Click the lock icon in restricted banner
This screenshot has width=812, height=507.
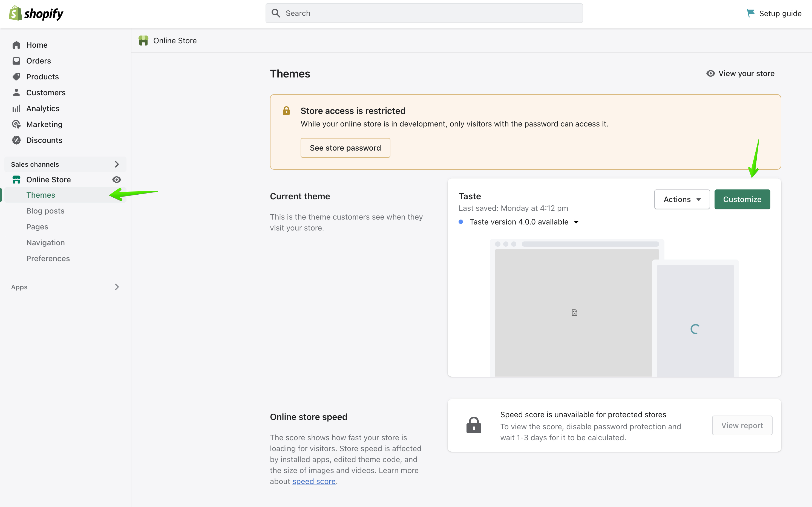point(286,111)
